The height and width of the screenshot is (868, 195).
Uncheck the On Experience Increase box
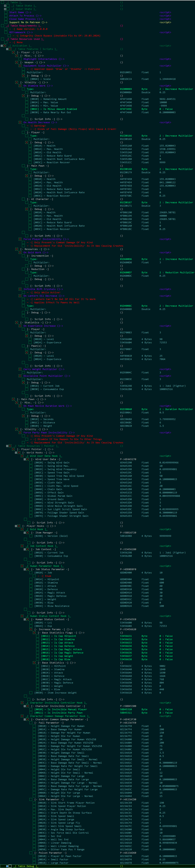[20, 326]
